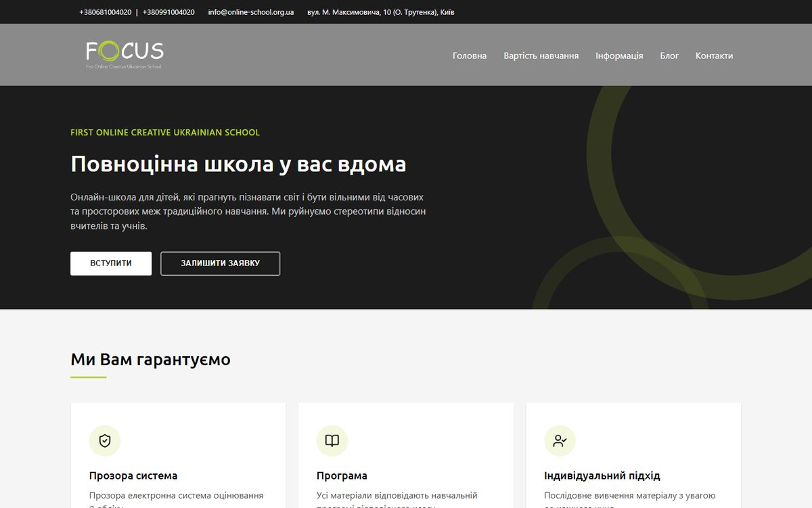The image size is (812, 508).
Task: Click the tagline FIRST ONLINE CREATIVE UKRAINIAN SCHOOL
Action: [165, 133]
